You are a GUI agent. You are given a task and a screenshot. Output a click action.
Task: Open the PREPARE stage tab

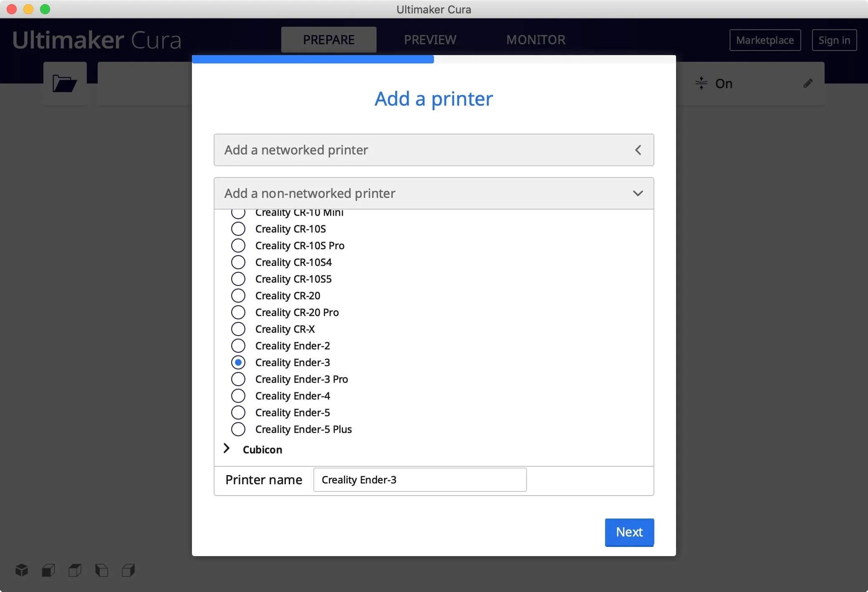tap(329, 40)
